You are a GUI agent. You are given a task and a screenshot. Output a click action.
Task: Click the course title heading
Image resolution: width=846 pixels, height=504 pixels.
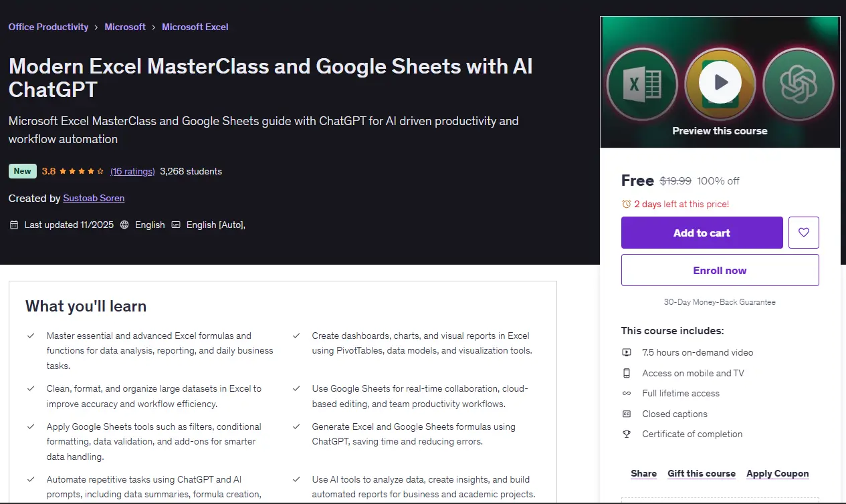click(270, 78)
